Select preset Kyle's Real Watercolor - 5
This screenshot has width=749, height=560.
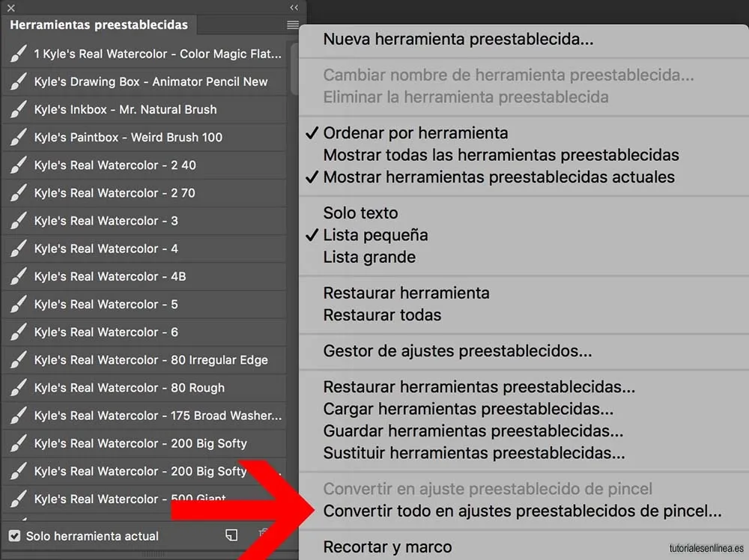(145, 304)
